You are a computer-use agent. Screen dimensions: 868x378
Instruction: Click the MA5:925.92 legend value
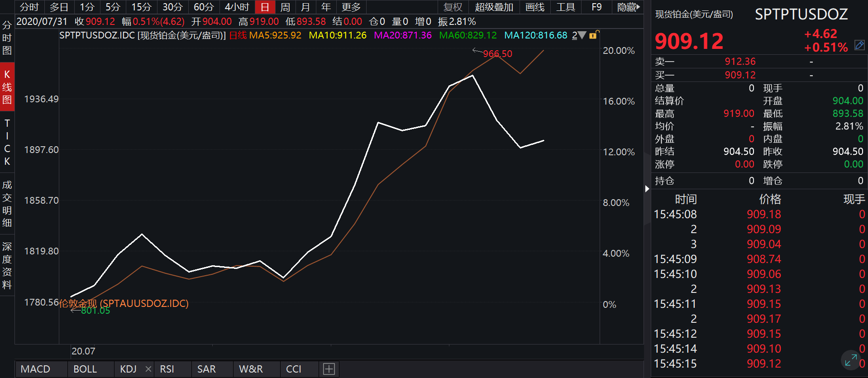click(x=275, y=35)
